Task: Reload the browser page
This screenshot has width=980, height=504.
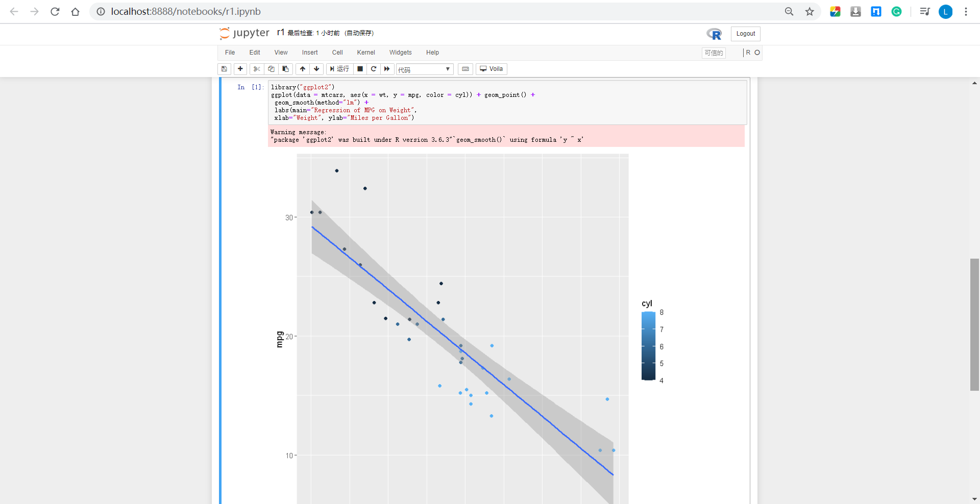Action: point(55,11)
